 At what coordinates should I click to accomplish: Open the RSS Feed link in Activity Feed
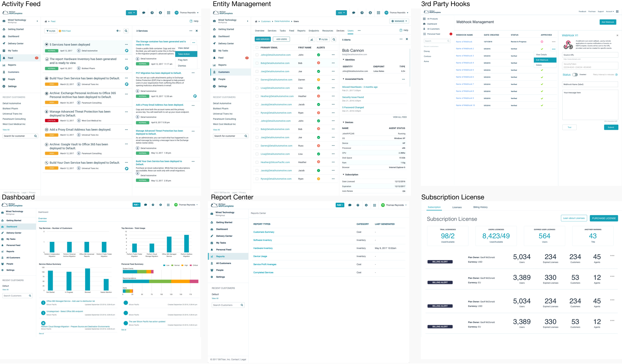tap(65, 31)
